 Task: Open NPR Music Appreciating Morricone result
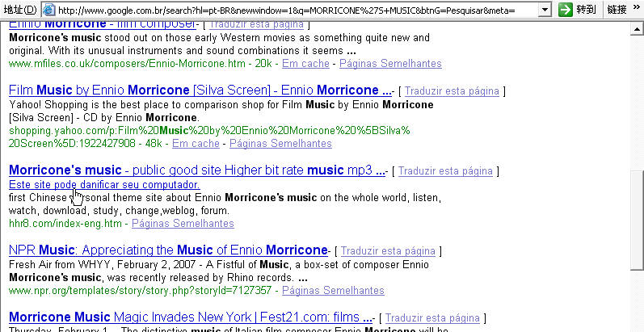point(168,250)
